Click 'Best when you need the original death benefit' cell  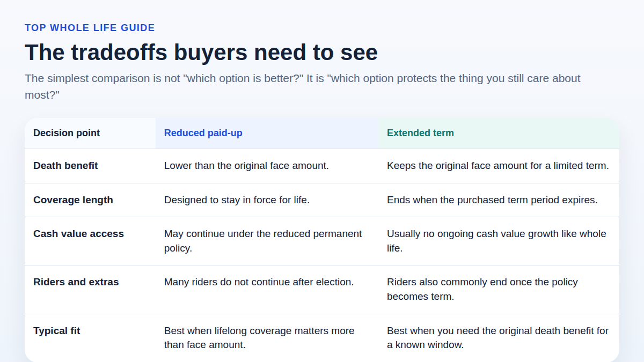coord(499,338)
